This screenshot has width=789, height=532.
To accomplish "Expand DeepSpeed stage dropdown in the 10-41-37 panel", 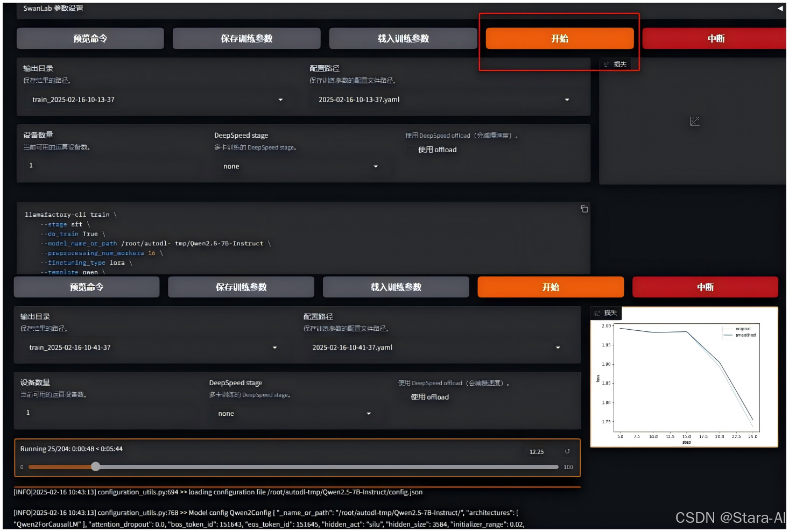I will coord(294,414).
